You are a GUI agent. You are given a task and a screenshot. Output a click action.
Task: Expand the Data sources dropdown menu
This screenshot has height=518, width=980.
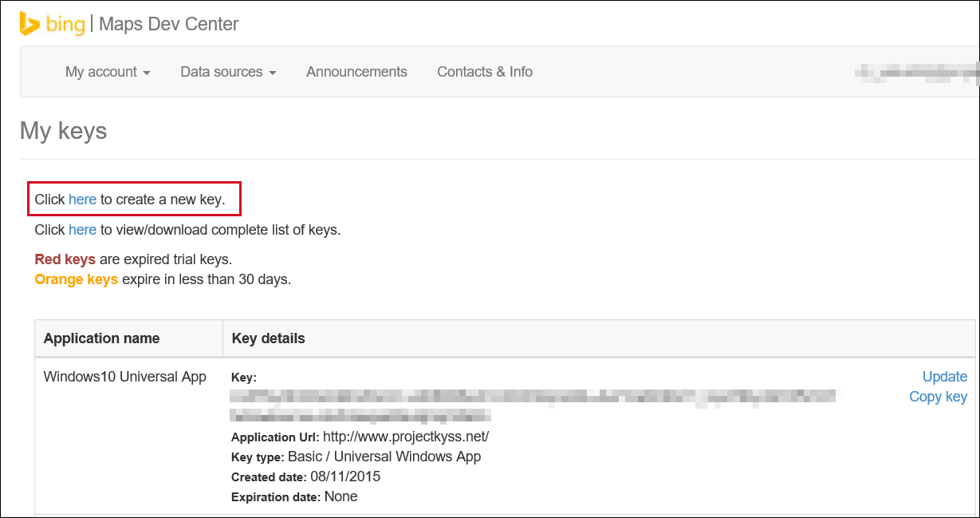(x=228, y=72)
